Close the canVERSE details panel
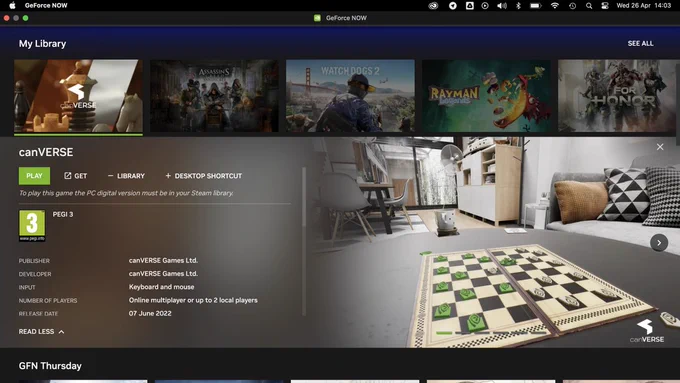 coord(660,147)
